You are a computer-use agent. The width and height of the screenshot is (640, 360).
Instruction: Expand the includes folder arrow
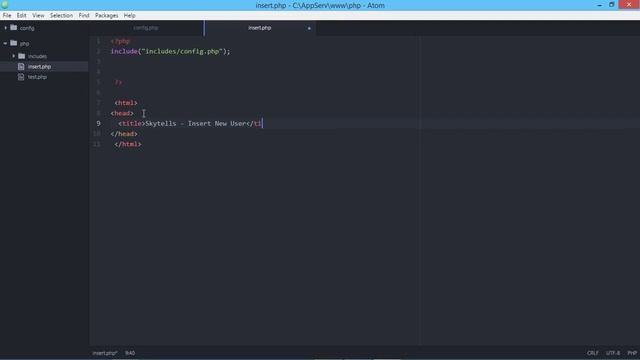pos(13,56)
